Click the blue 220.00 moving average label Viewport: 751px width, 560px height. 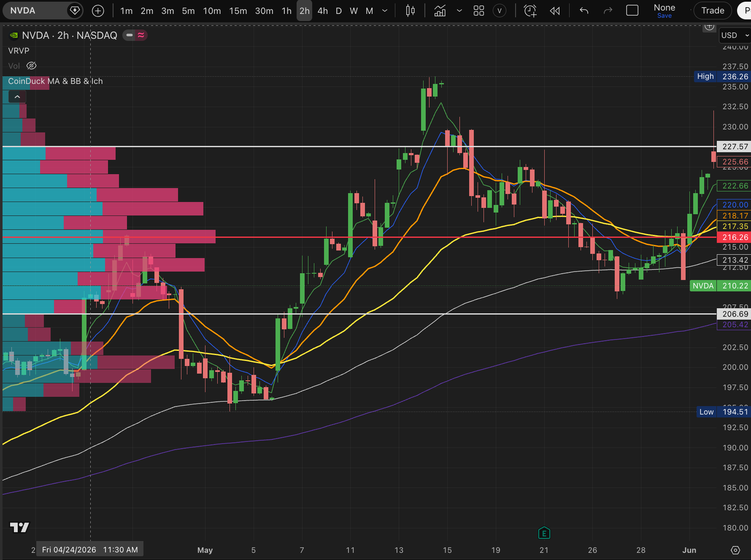click(x=734, y=205)
